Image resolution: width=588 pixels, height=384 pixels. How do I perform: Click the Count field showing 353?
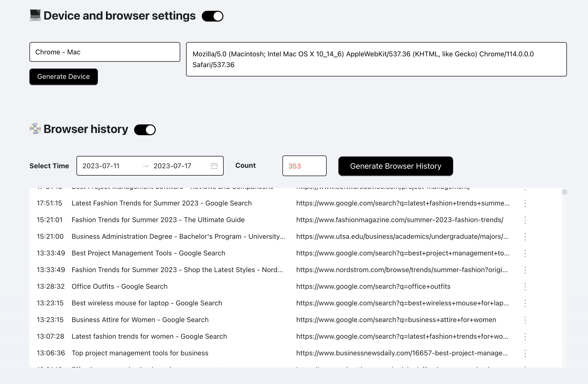pos(304,166)
